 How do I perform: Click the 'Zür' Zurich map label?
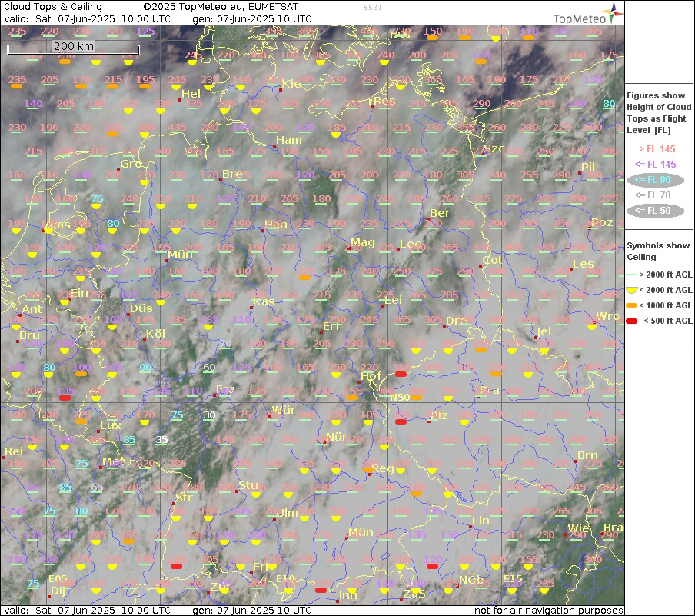221,587
